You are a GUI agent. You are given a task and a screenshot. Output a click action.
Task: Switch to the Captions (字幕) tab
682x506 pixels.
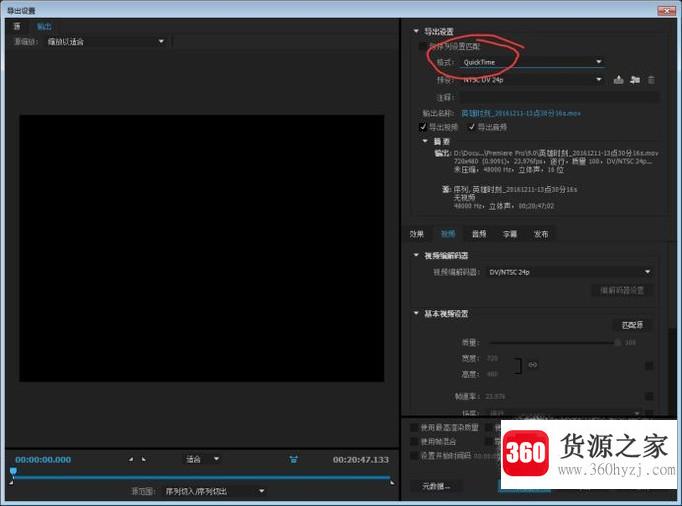coord(510,234)
